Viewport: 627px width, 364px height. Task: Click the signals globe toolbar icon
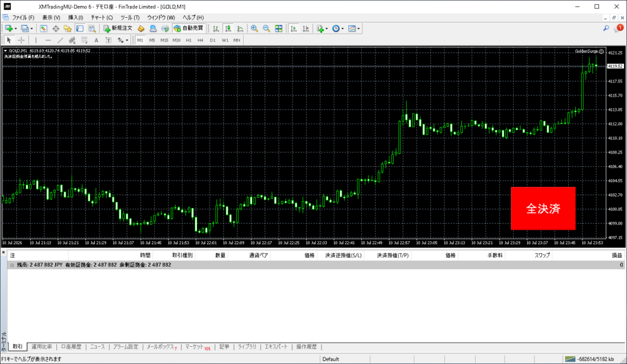tap(165, 28)
